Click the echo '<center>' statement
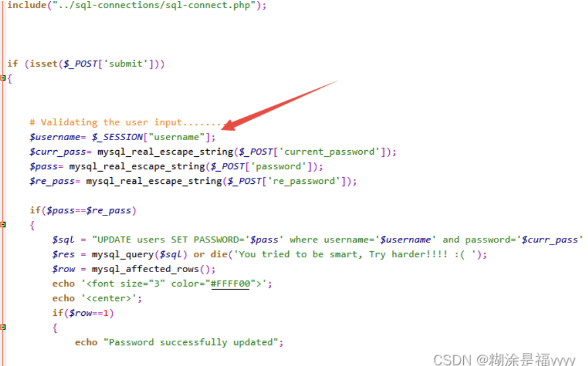The width and height of the screenshot is (588, 366). (97, 299)
